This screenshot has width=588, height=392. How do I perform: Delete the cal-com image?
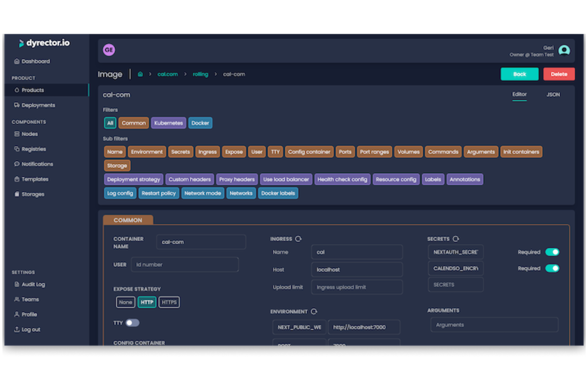[x=559, y=74]
